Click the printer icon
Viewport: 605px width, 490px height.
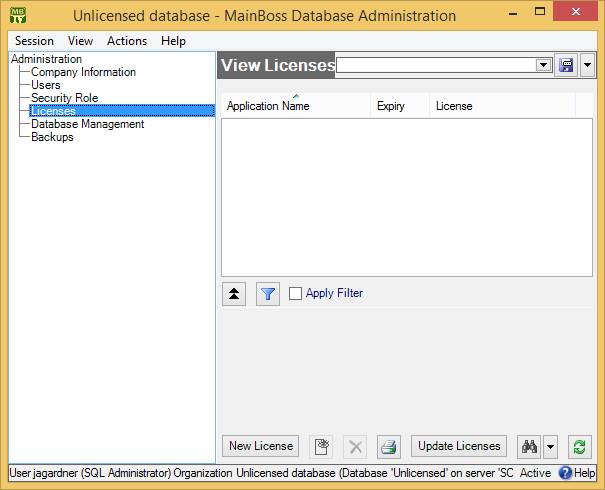pyautogui.click(x=389, y=447)
